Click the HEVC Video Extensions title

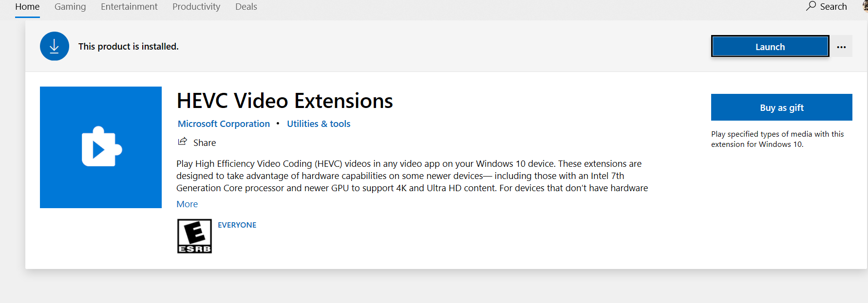point(284,101)
